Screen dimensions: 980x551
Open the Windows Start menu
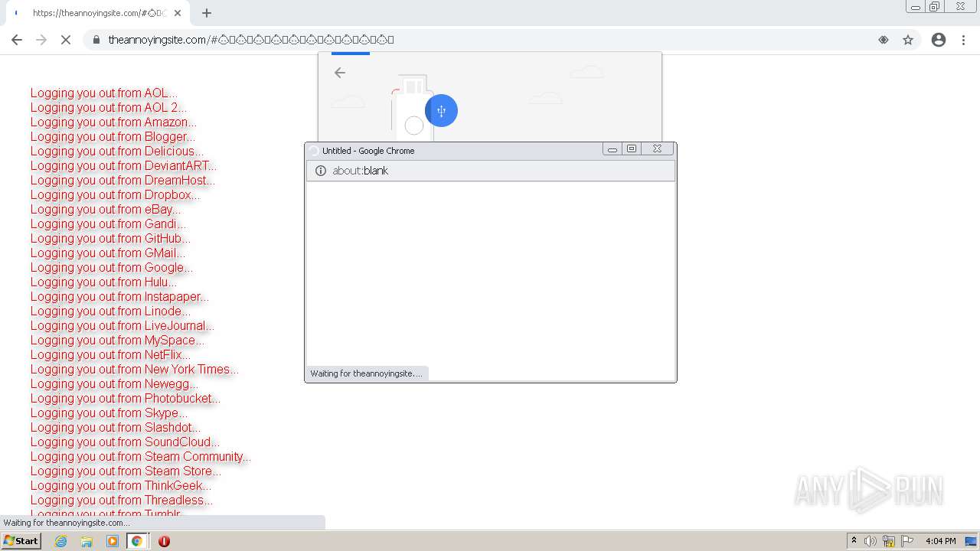pos(21,541)
